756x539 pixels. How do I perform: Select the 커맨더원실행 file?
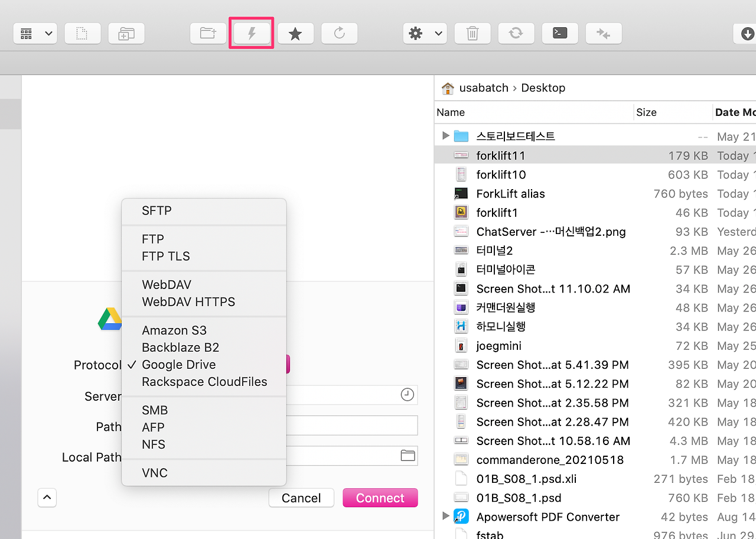coord(506,307)
